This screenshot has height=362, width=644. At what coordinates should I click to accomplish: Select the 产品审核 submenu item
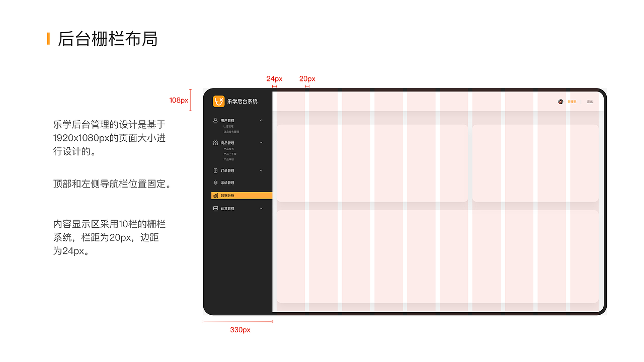(229, 159)
